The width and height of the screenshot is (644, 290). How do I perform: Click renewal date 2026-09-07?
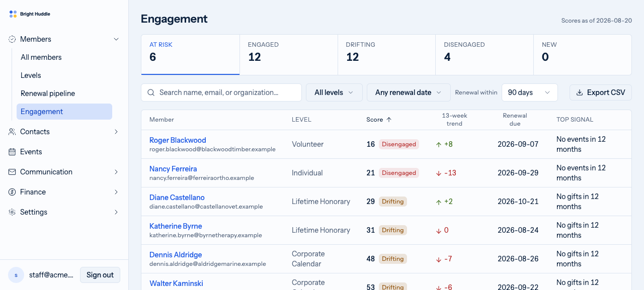pos(518,144)
